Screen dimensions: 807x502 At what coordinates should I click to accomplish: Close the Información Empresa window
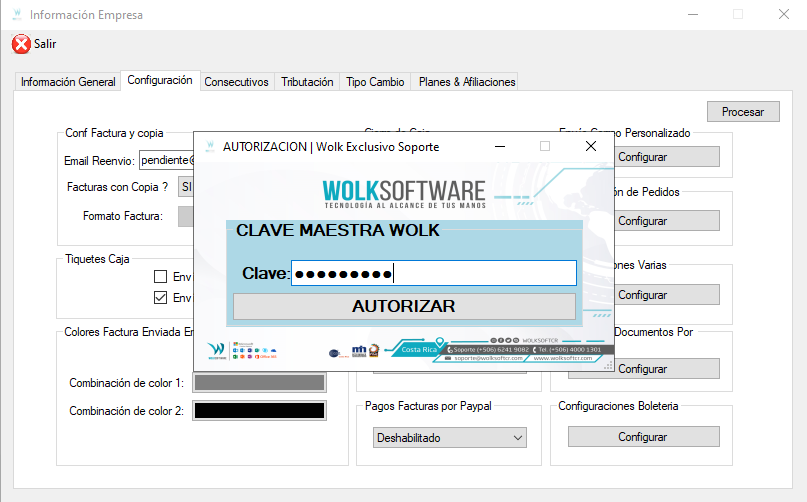point(784,14)
